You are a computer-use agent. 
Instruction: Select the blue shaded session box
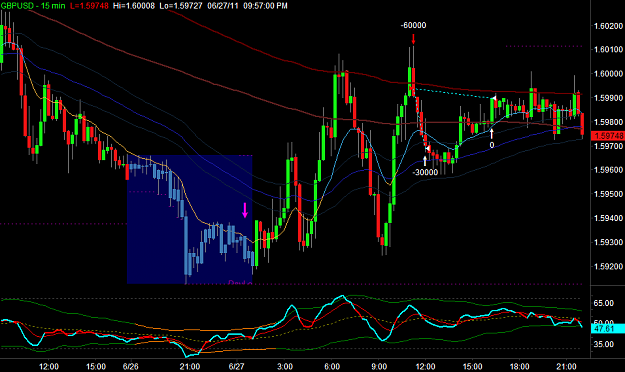190,219
